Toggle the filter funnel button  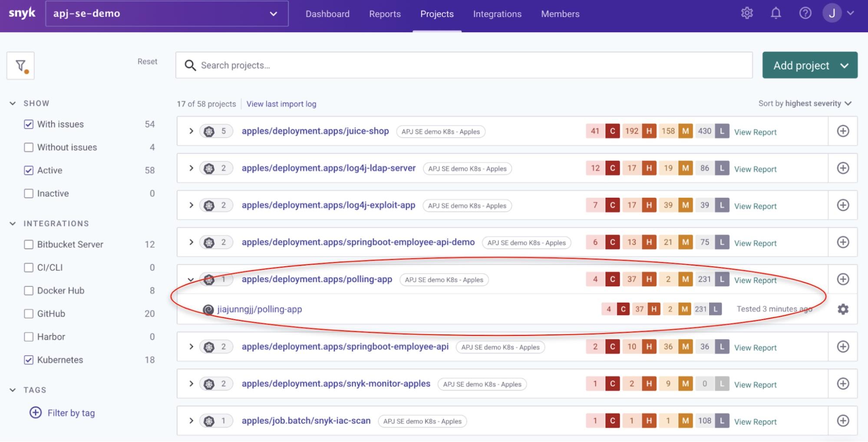(x=20, y=65)
